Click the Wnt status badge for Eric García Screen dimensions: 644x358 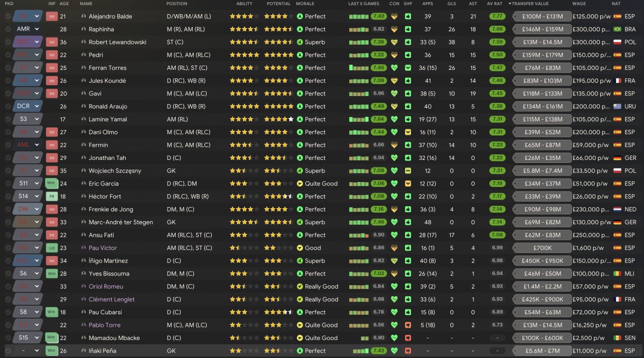[52, 184]
